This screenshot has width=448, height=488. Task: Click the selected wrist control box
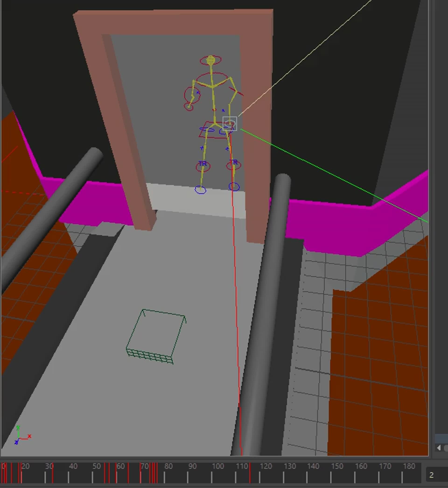[x=230, y=124]
